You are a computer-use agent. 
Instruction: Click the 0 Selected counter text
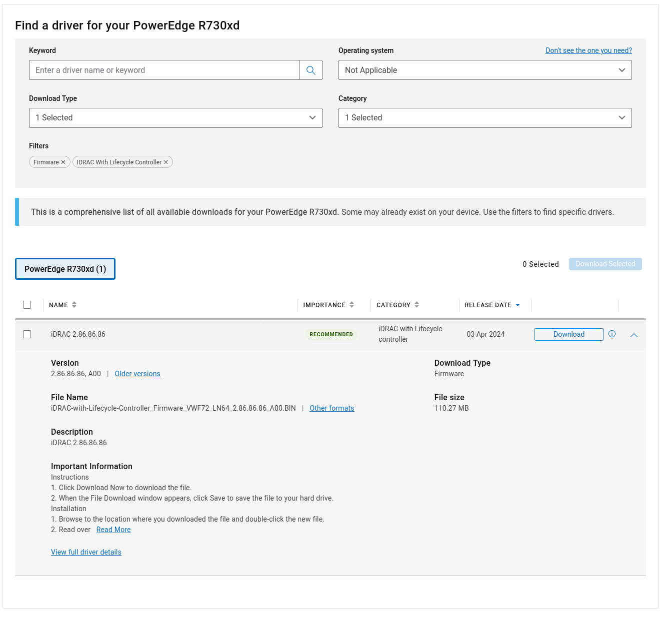pos(540,264)
